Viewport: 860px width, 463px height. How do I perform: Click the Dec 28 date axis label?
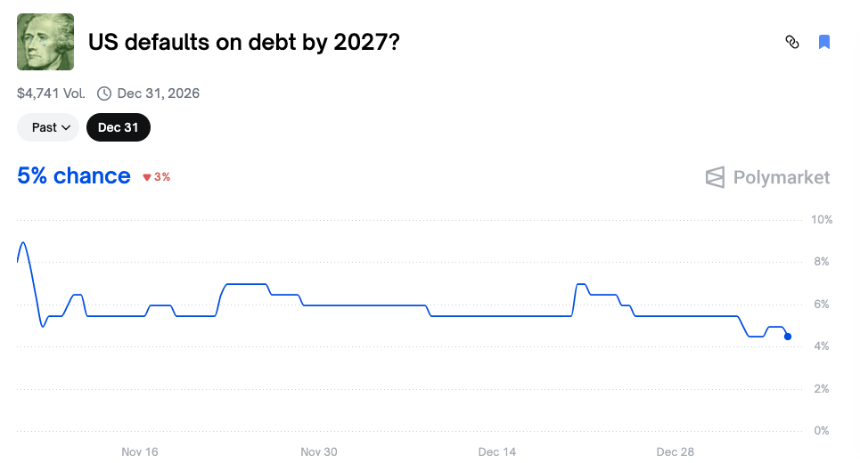point(676,451)
